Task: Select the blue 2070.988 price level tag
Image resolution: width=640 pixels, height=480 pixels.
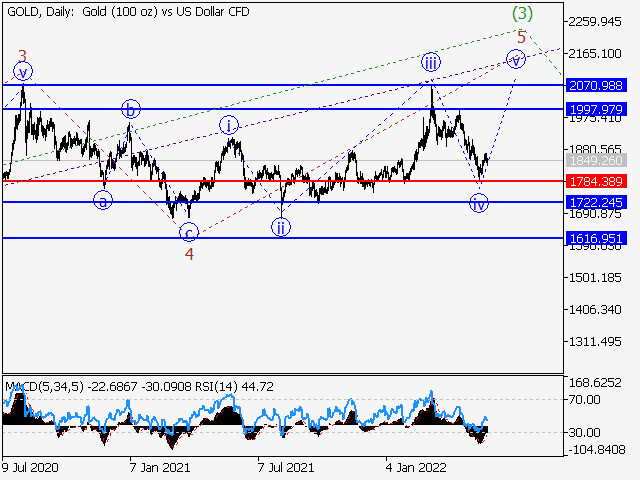Action: (x=596, y=86)
